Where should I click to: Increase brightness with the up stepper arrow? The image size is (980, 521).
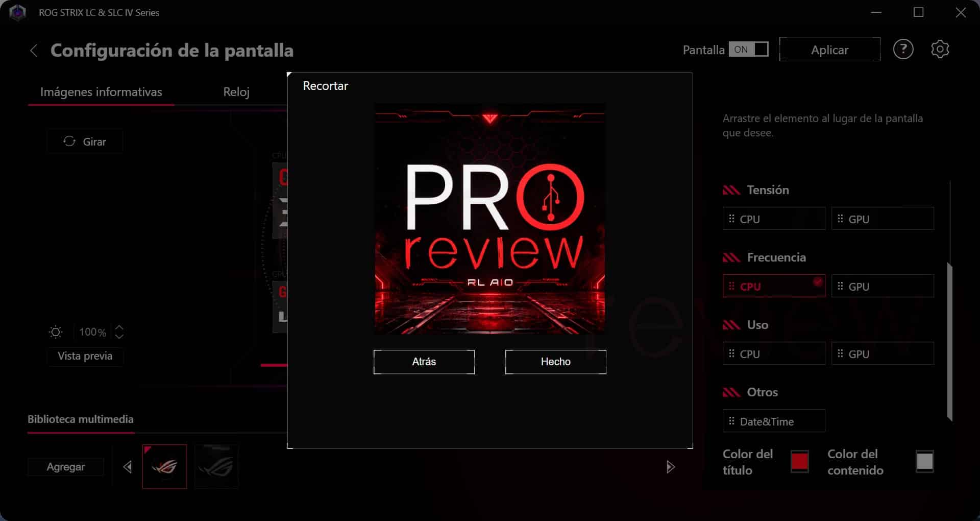(119, 328)
